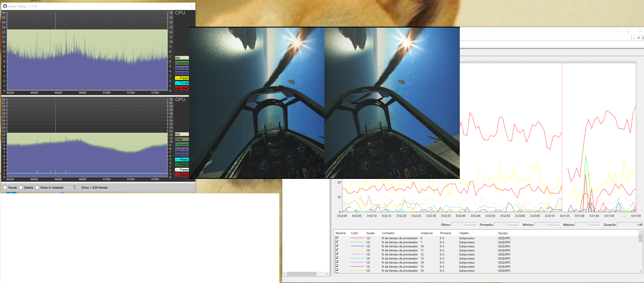Screen dimensions: 644x283
Task: Click the blue color line of instance 10
Action: pos(357,246)
